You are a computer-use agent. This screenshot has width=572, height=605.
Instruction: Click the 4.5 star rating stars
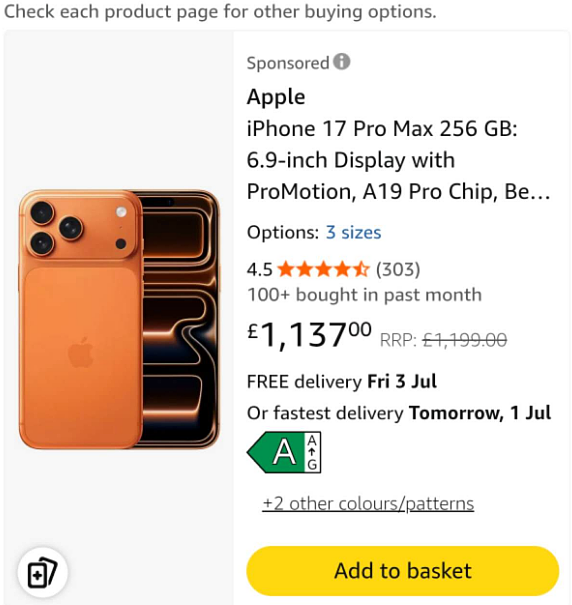point(323,269)
